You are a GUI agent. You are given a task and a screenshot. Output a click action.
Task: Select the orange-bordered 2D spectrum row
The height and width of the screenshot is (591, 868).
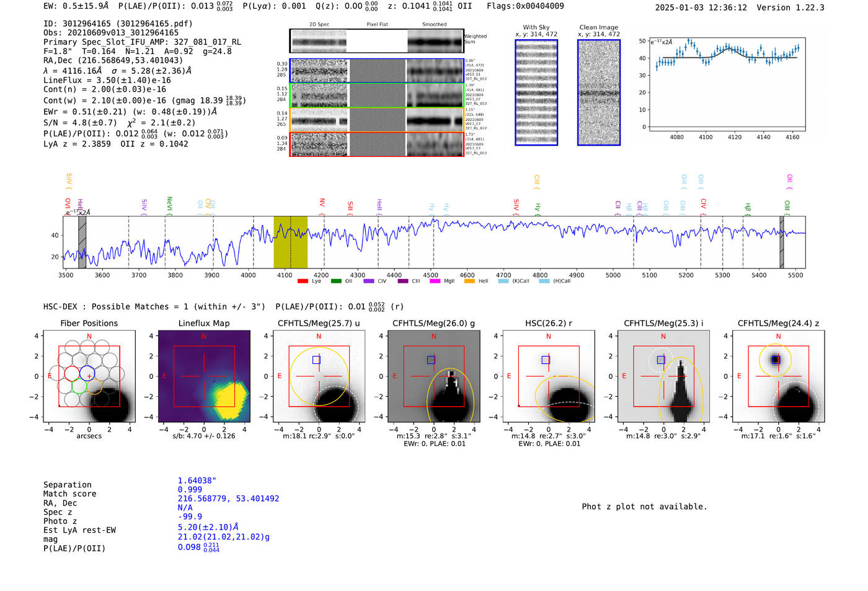point(376,120)
